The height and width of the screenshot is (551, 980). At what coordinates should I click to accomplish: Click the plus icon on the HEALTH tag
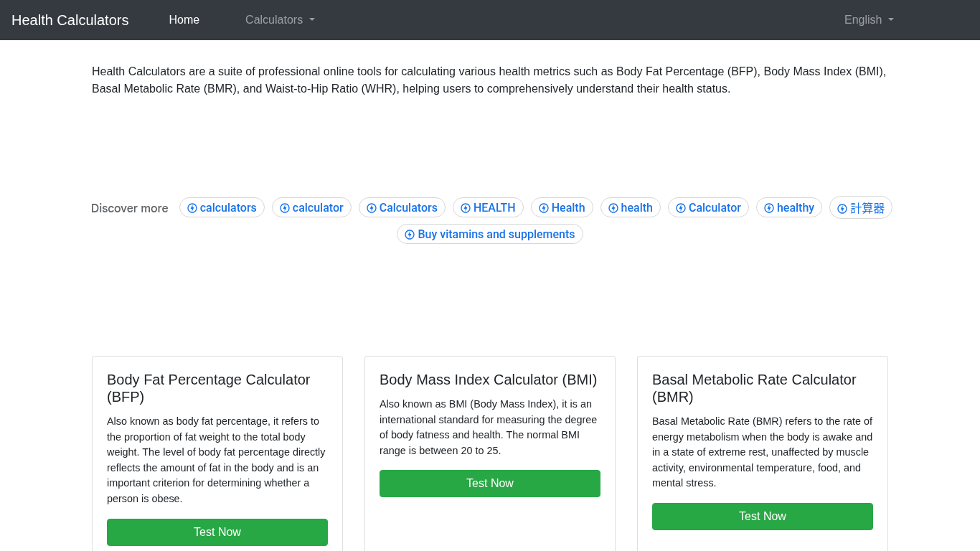(x=466, y=207)
